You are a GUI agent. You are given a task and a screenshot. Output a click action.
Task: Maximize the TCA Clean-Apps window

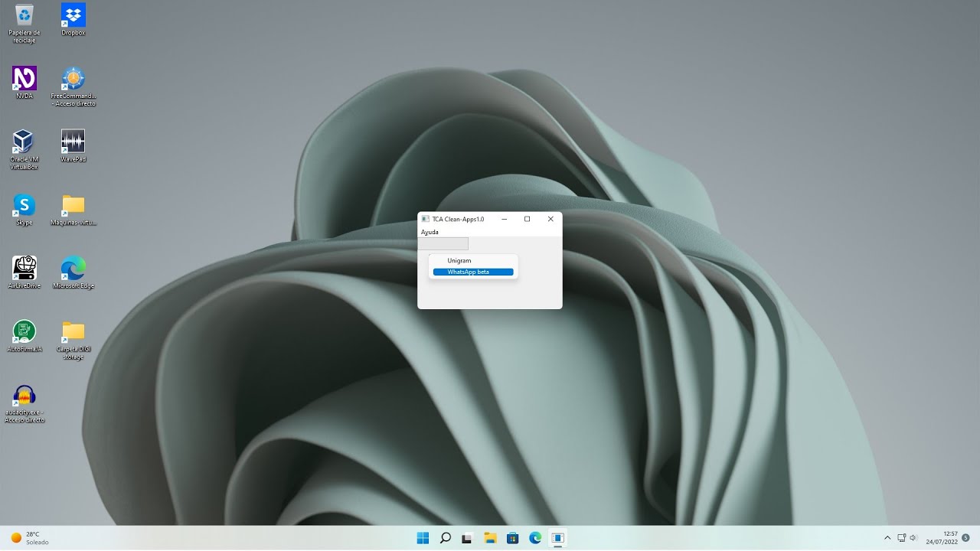(527, 219)
